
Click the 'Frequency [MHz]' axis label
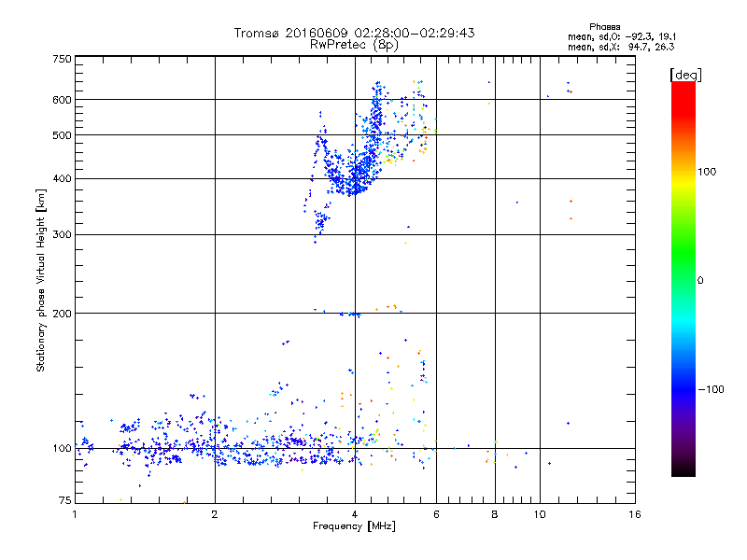[354, 526]
